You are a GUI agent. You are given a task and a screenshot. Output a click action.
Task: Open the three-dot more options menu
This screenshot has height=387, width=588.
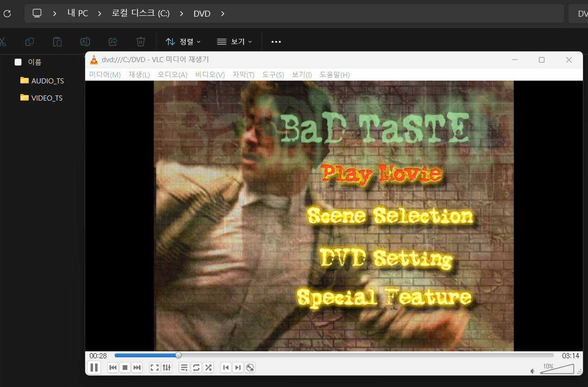pyautogui.click(x=276, y=42)
